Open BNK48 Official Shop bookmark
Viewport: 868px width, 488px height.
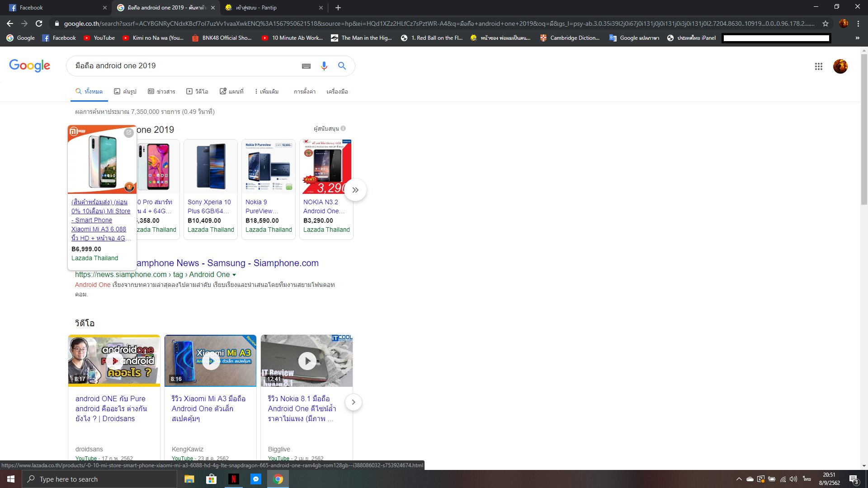(222, 38)
